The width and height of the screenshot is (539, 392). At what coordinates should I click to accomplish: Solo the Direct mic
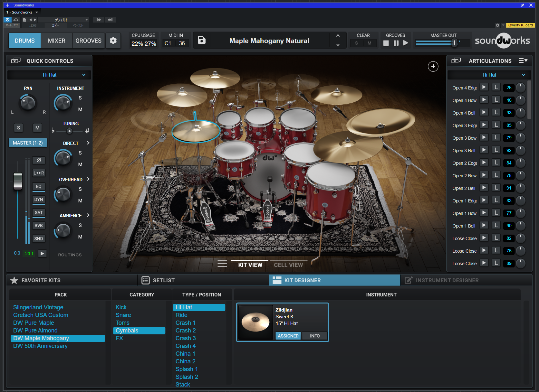80,153
